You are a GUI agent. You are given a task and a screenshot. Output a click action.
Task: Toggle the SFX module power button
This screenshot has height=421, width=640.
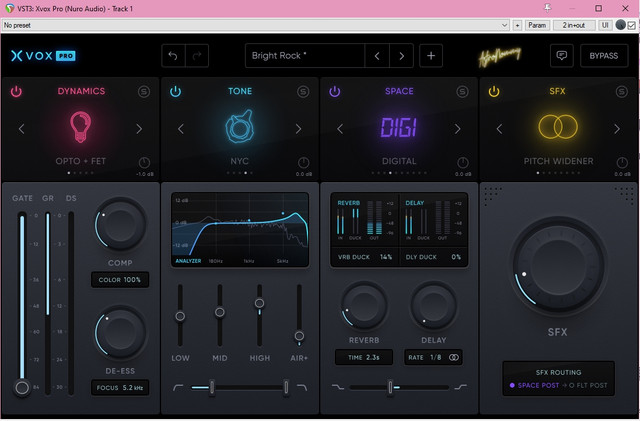point(494,91)
